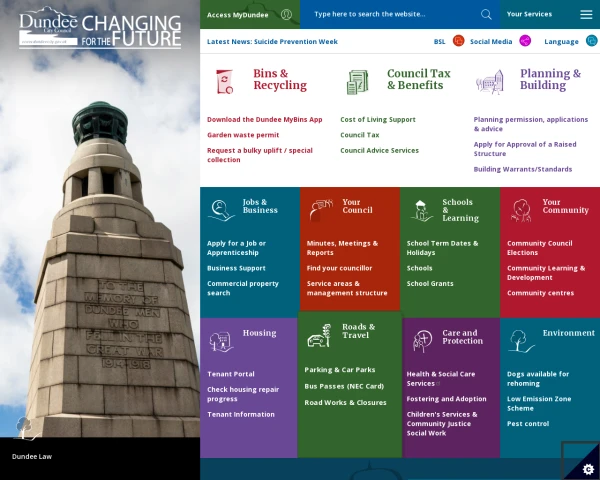Open the Language option
This screenshot has width=600, height=480.
[x=561, y=41]
